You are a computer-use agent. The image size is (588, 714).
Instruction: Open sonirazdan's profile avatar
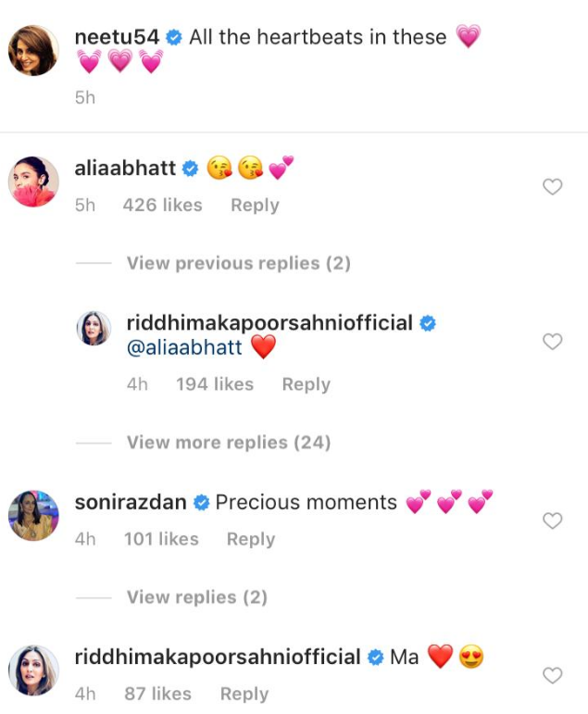[x=33, y=515]
